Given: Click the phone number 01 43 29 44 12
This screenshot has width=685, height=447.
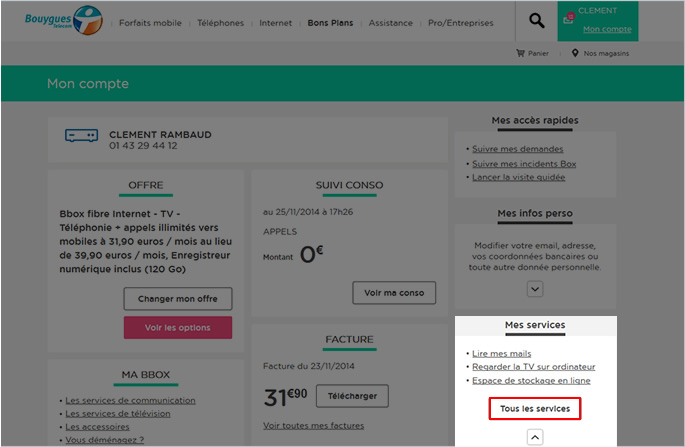Looking at the screenshot, I should (143, 146).
